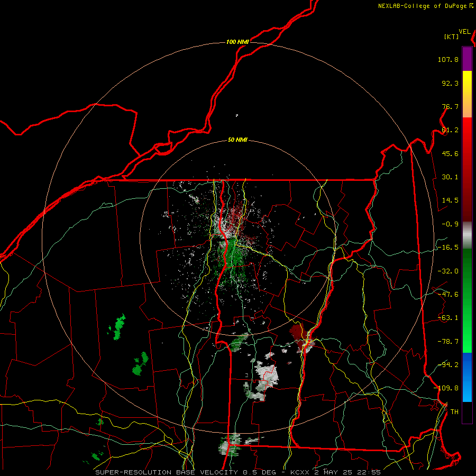Click the 61.2 velocity scale value
Image resolution: width=476 pixels, height=476 pixels.
[450, 130]
